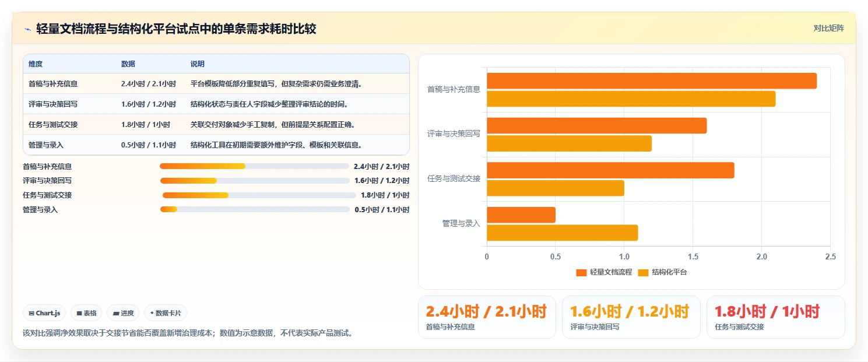Click progress bar for 首稿与补充信息
Viewport: 868px width, 362px height.
coord(254,166)
